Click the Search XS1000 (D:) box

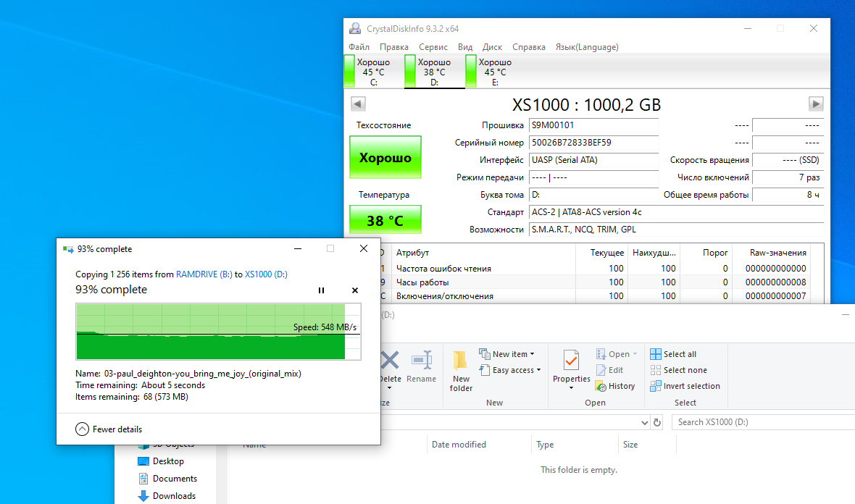tap(764, 422)
